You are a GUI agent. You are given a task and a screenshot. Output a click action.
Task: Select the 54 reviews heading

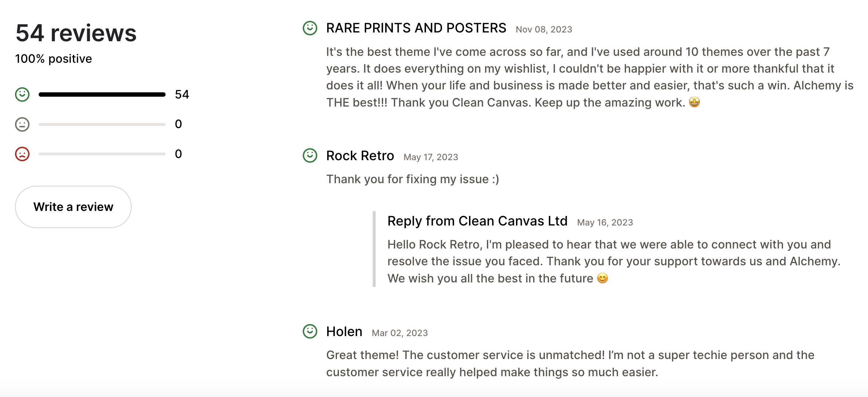(76, 33)
